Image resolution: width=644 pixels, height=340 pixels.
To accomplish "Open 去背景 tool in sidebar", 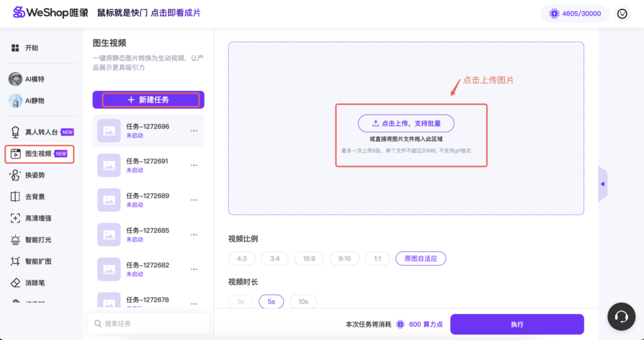I will click(35, 196).
